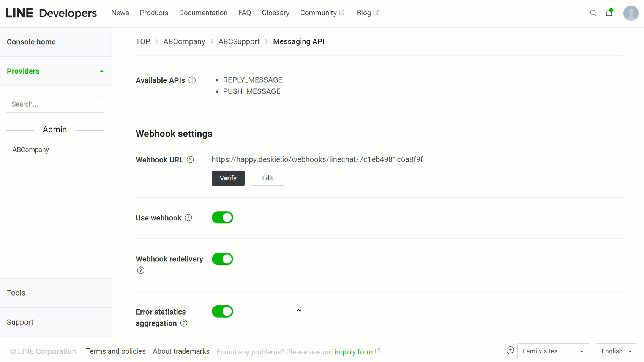This screenshot has width=644, height=362.
Task: Go to Products in top navigation
Action: 154,13
